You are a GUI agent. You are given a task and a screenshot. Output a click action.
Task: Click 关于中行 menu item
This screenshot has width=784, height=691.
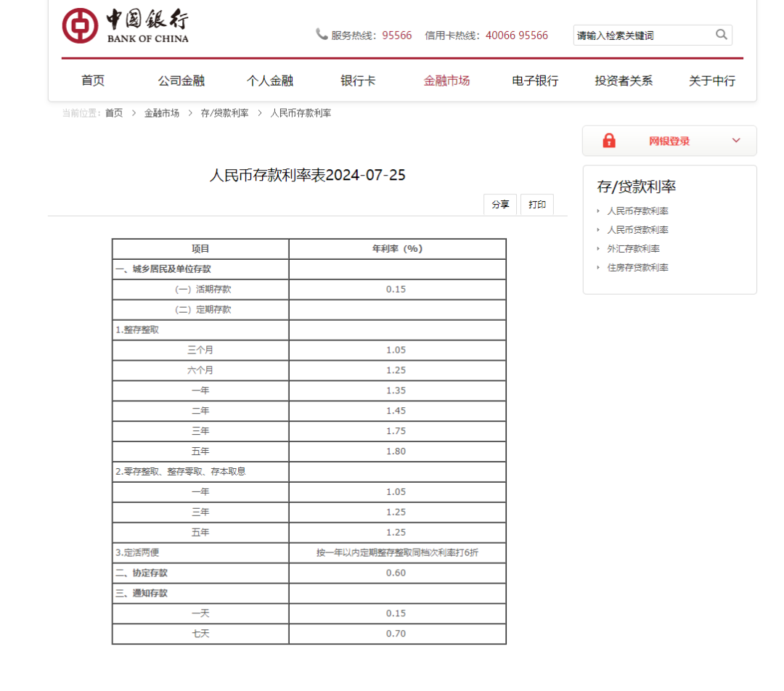711,81
